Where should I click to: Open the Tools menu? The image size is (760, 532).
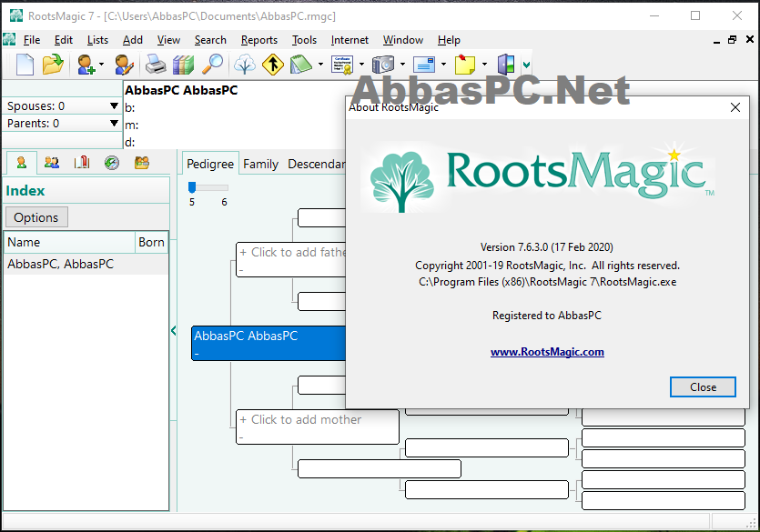tap(304, 40)
